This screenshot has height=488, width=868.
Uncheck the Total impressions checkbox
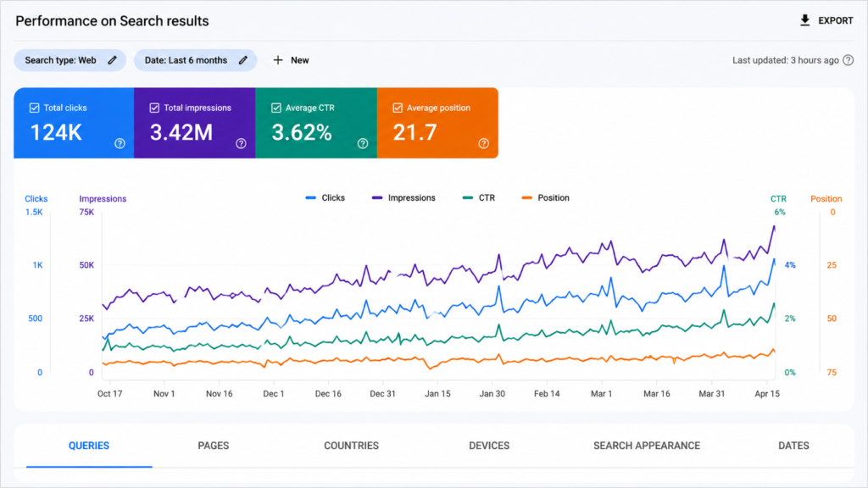pos(154,108)
